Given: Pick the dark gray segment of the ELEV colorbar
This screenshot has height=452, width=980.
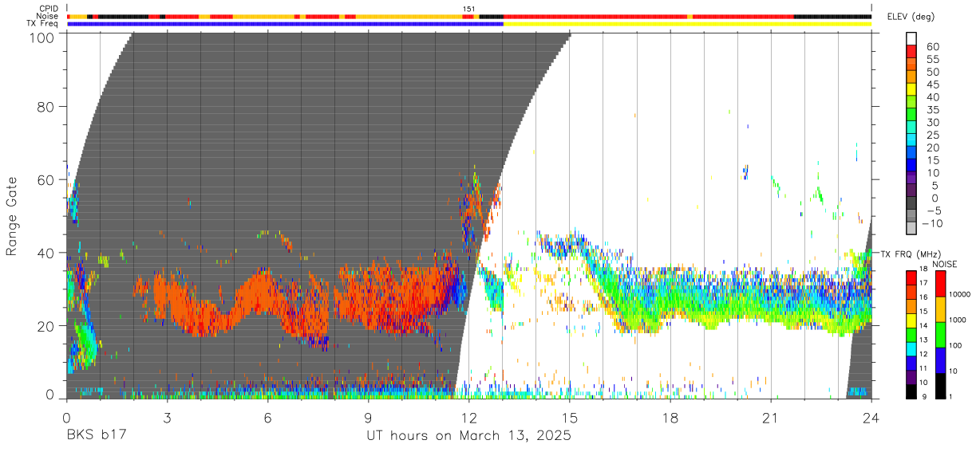Looking at the screenshot, I should pyautogui.click(x=911, y=204).
